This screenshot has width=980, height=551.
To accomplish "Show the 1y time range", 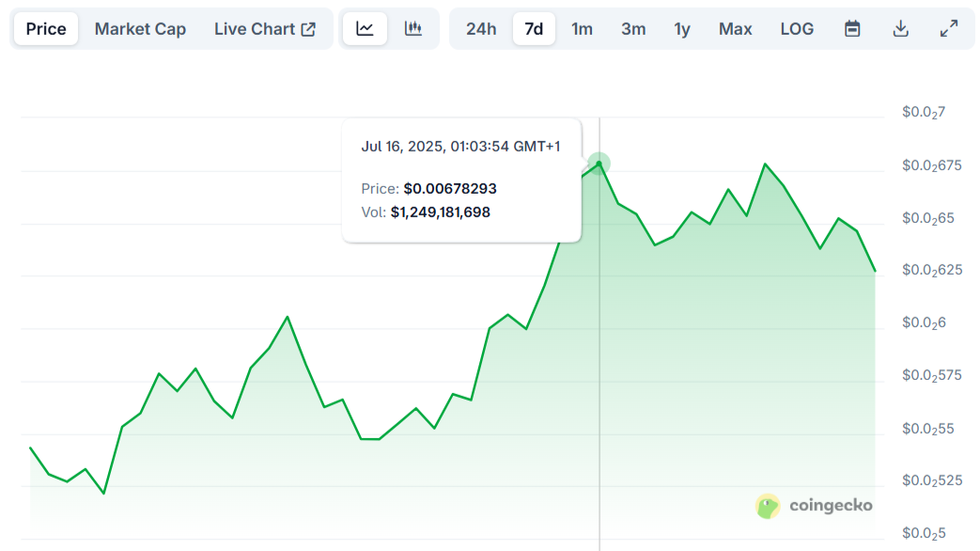I will (x=682, y=29).
